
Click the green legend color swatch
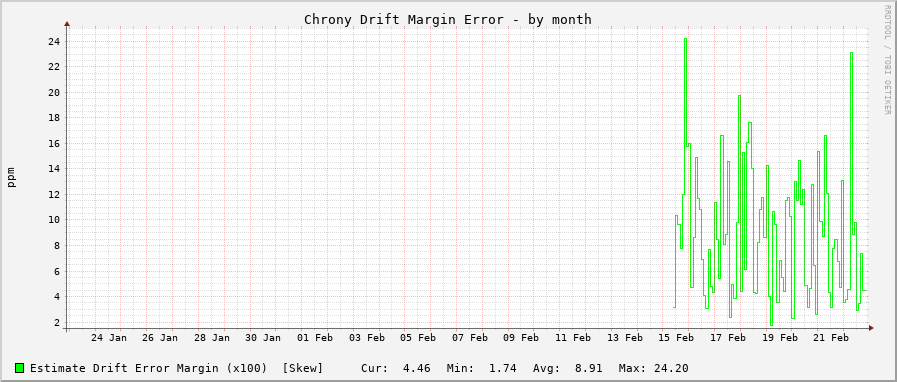(19, 368)
